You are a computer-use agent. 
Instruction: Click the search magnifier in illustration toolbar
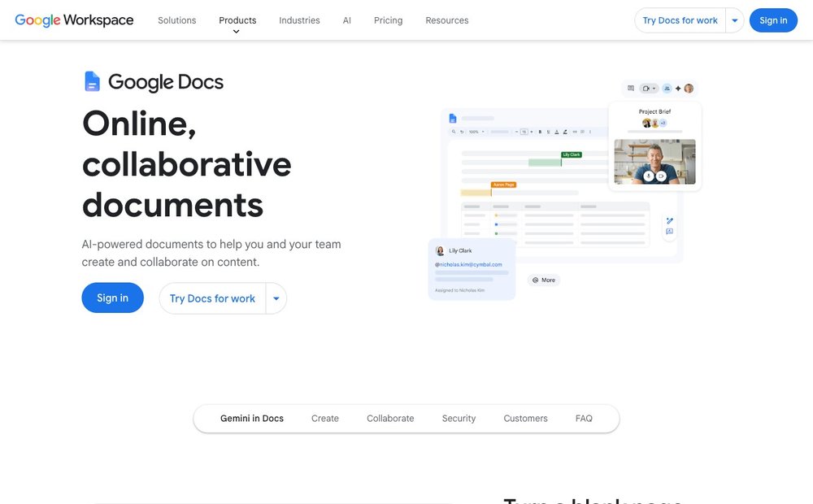[x=454, y=132]
